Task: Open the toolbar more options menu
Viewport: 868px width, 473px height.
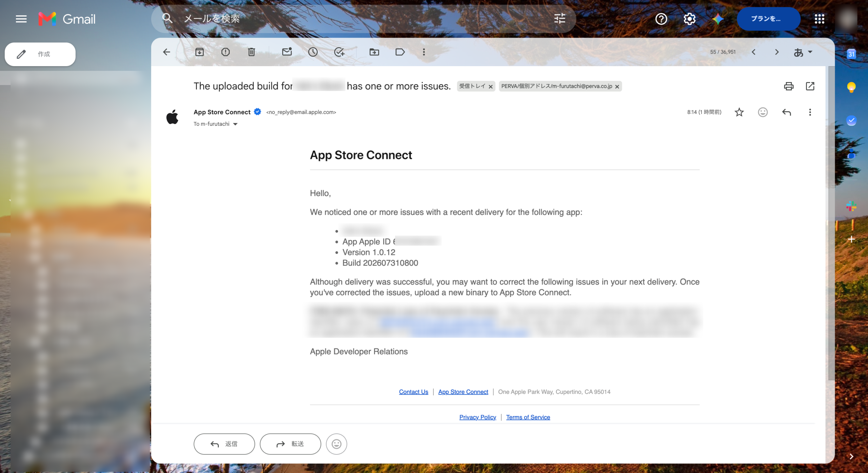Action: pyautogui.click(x=424, y=52)
